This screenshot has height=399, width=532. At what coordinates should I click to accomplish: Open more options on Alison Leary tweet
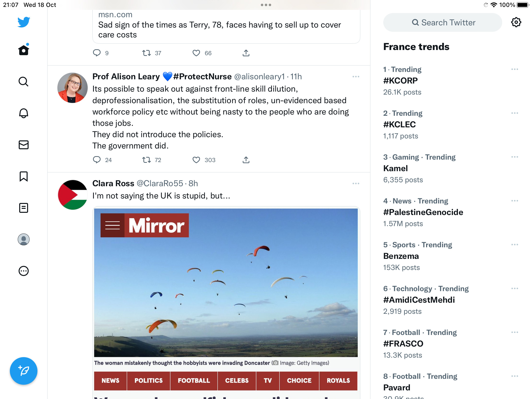pos(356,77)
